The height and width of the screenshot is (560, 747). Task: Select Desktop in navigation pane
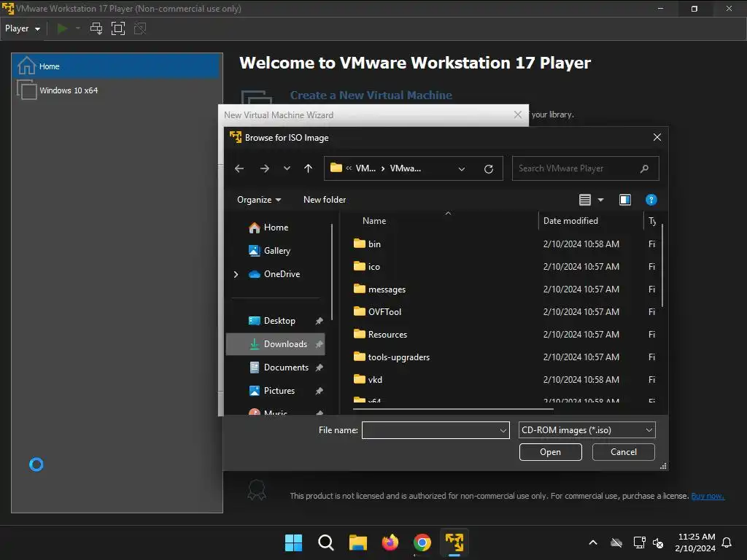275,321
